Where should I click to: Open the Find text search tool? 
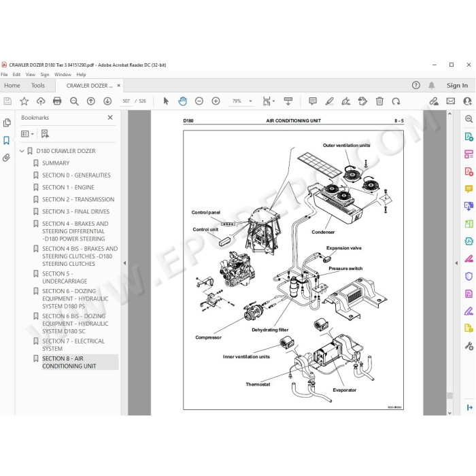74,101
